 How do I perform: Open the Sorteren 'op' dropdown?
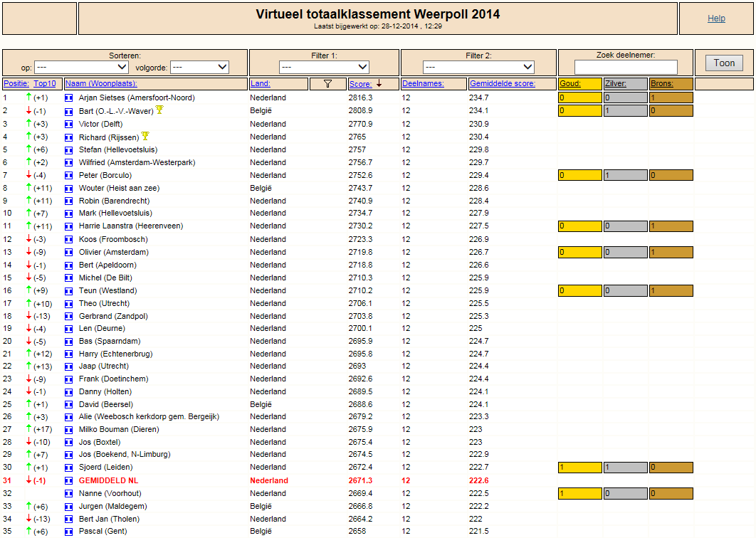click(x=81, y=67)
